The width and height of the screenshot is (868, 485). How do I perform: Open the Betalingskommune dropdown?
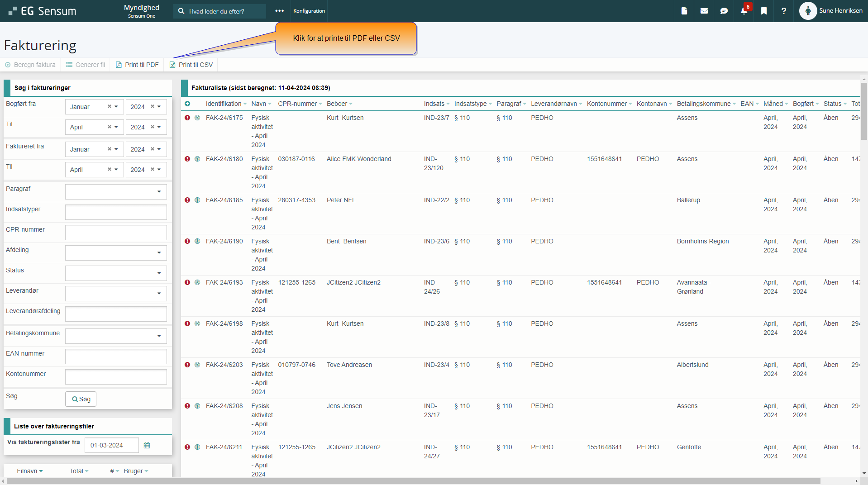click(116, 336)
